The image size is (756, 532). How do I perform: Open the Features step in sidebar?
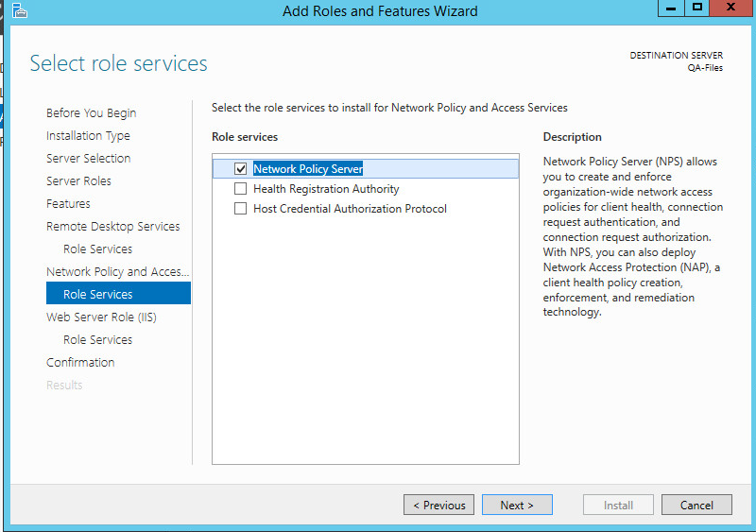pyautogui.click(x=68, y=204)
